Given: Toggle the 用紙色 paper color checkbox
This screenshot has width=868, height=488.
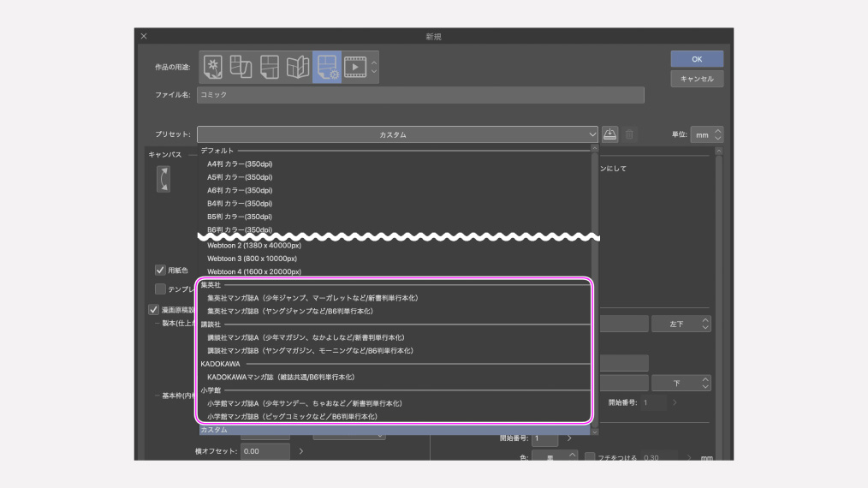Looking at the screenshot, I should tap(160, 270).
